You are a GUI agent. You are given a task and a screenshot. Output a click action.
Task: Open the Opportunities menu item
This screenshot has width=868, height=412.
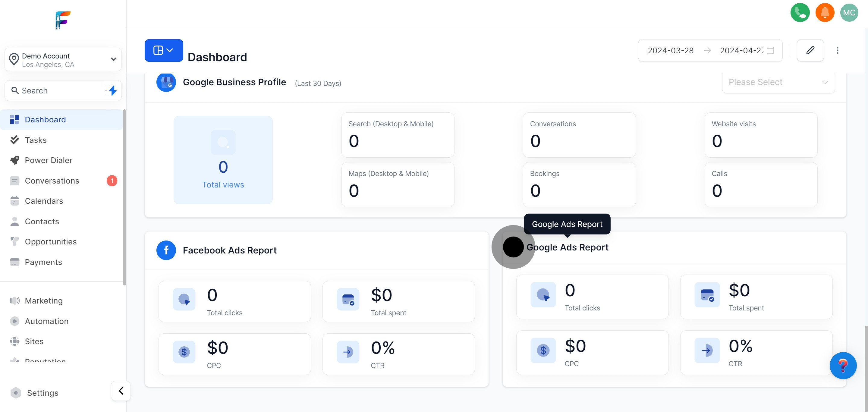click(51, 241)
